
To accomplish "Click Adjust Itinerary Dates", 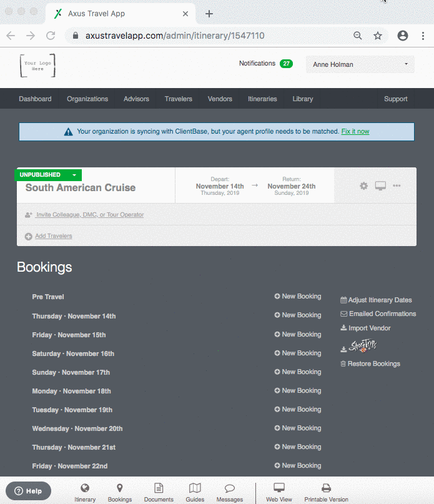I will tap(376, 300).
